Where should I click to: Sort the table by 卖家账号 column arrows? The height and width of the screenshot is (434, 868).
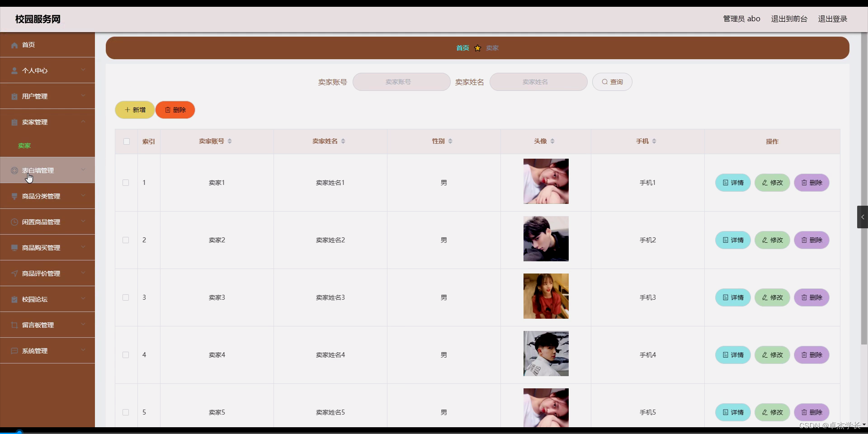click(230, 141)
